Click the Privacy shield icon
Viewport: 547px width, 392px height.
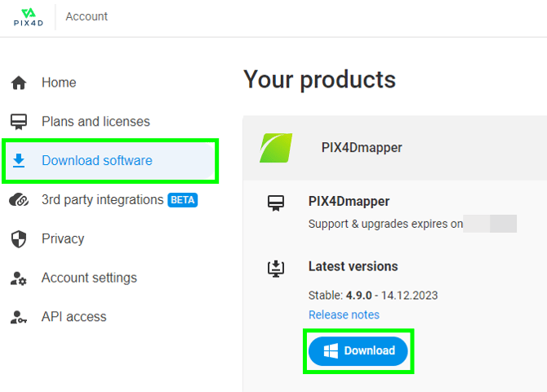[x=19, y=238]
